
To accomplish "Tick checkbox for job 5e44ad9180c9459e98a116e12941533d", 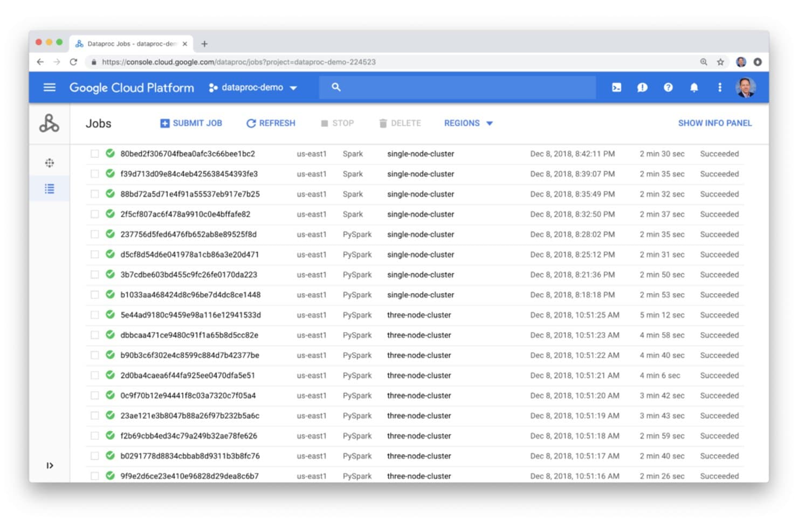I will click(95, 315).
